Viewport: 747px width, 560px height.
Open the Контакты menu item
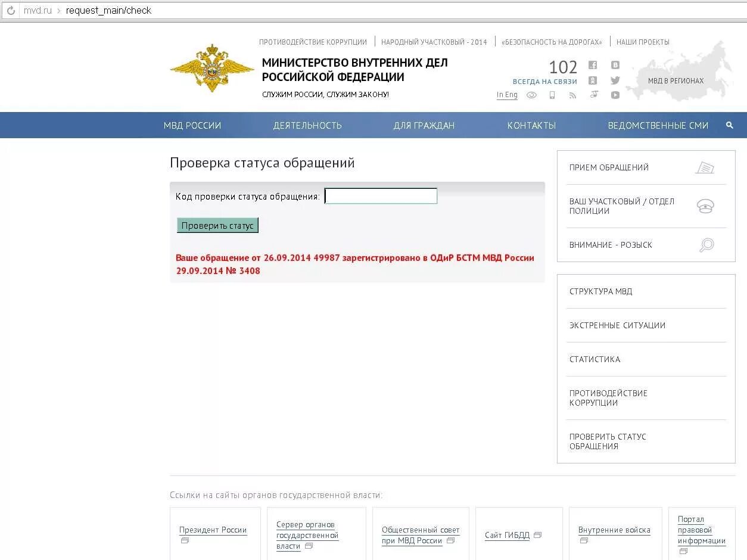click(531, 125)
